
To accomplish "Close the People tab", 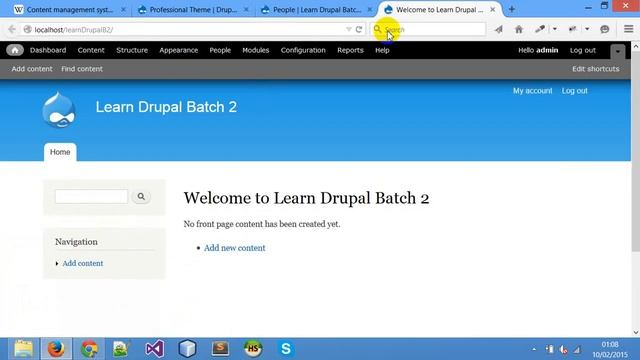I will click(369, 9).
